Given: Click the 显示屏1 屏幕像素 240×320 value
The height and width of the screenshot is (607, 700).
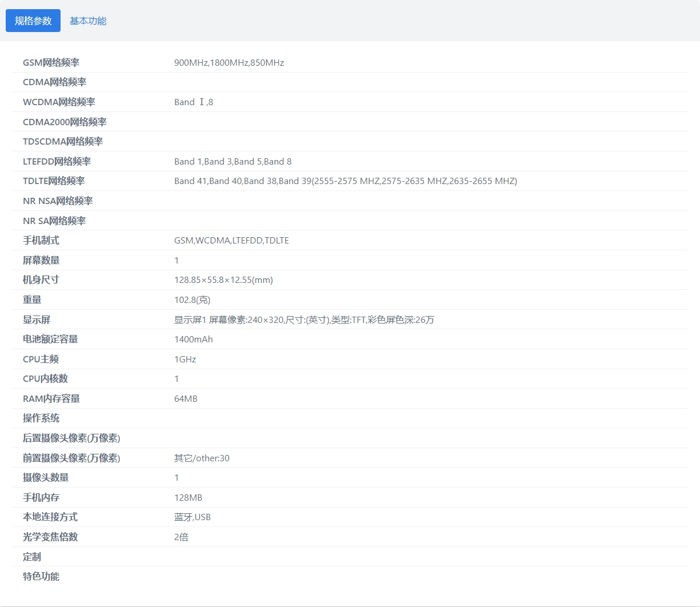Looking at the screenshot, I should pos(304,320).
